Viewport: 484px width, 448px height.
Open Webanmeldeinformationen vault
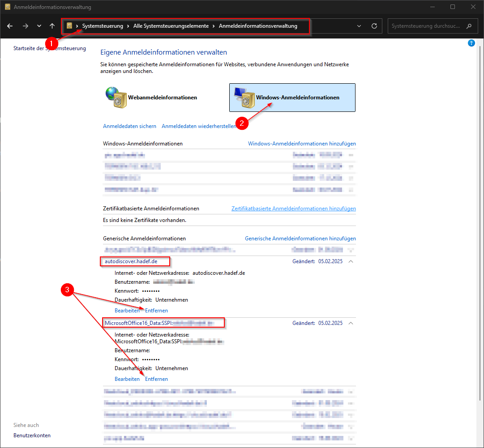pyautogui.click(x=152, y=97)
